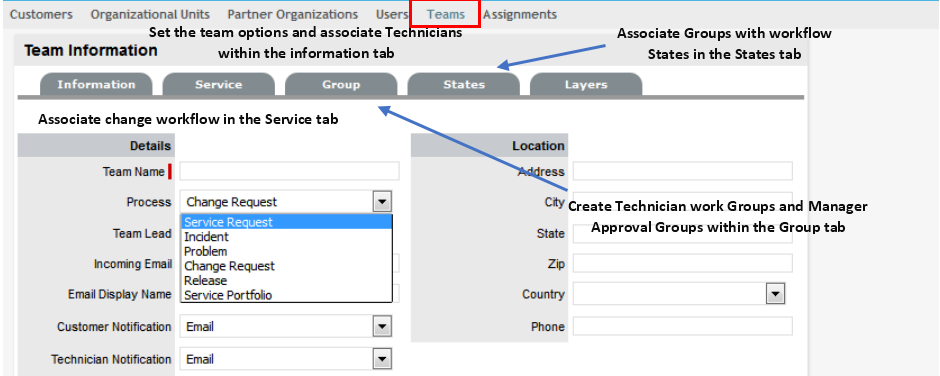Open the Group tab
940x376 pixels.
pos(341,85)
